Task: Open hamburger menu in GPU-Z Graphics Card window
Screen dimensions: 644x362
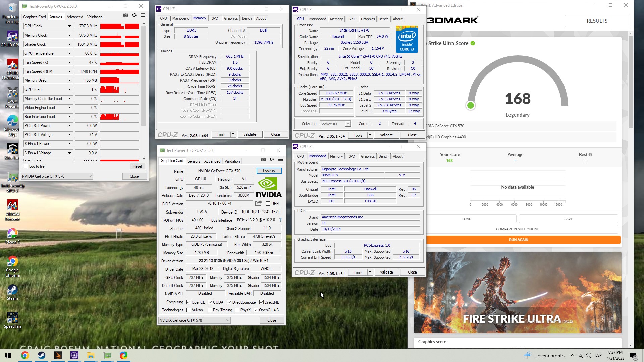Action: 280,160
